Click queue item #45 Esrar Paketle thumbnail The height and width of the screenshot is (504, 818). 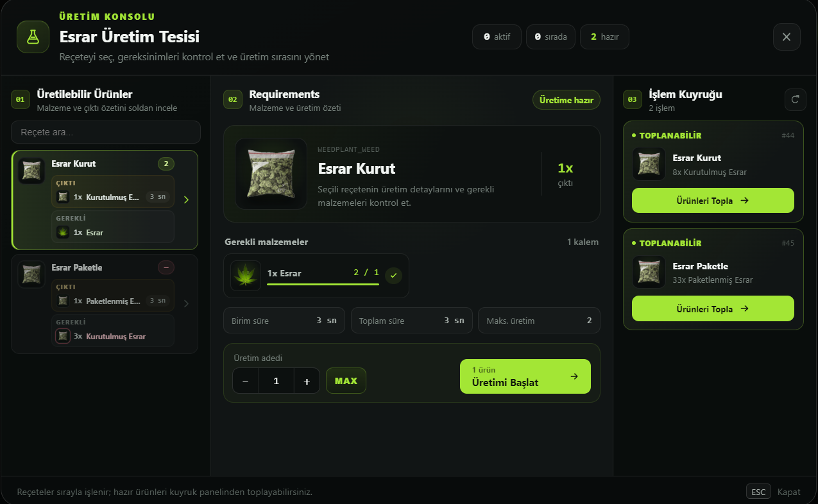[649, 272]
